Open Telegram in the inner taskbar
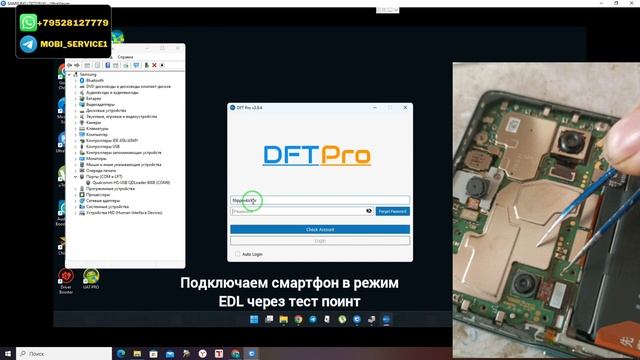Screen dimensions: 640x360 tap(313, 319)
